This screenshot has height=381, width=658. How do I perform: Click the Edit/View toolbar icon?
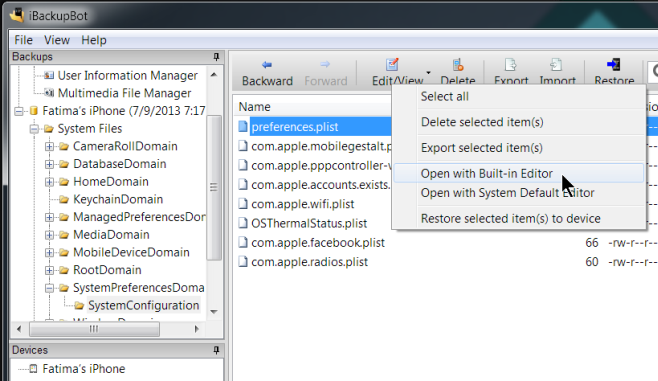pyautogui.click(x=392, y=65)
